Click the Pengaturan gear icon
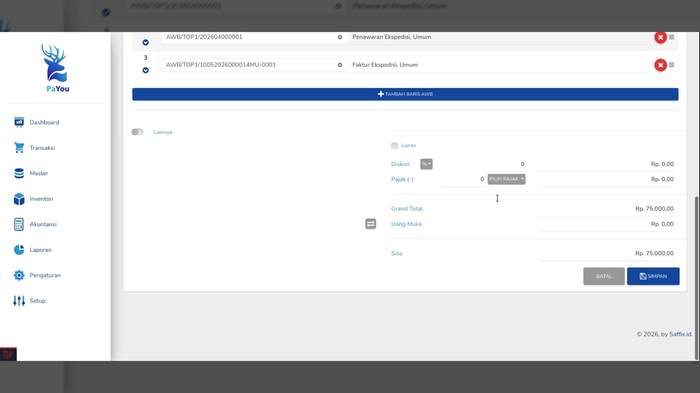The width and height of the screenshot is (700, 393). pos(19,275)
